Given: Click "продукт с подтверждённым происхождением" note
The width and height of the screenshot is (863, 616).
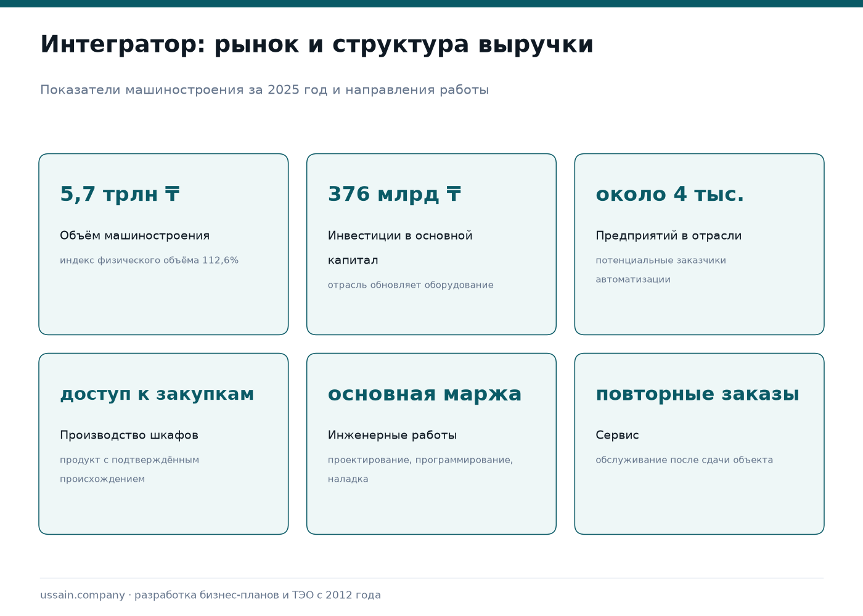Looking at the screenshot, I should (129, 469).
